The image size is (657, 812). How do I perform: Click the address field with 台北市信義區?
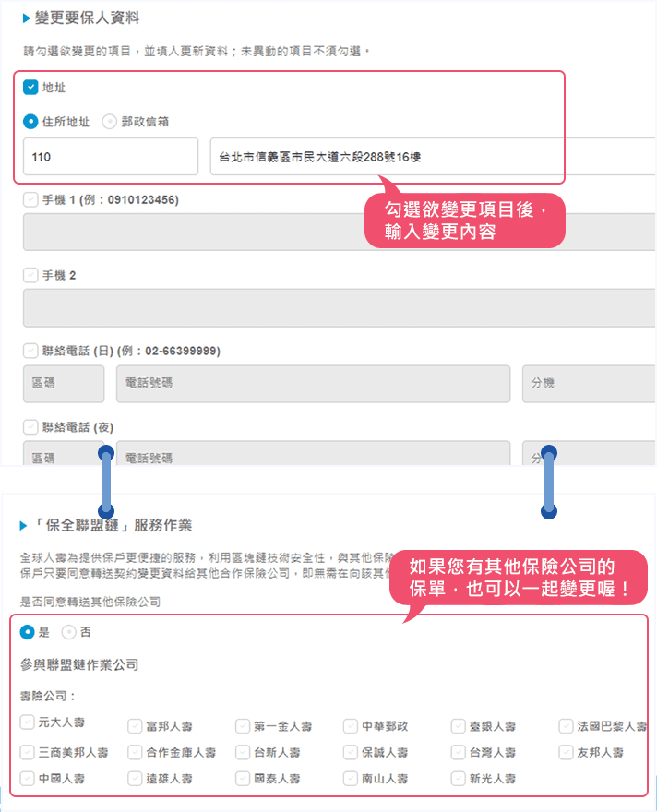(433, 156)
